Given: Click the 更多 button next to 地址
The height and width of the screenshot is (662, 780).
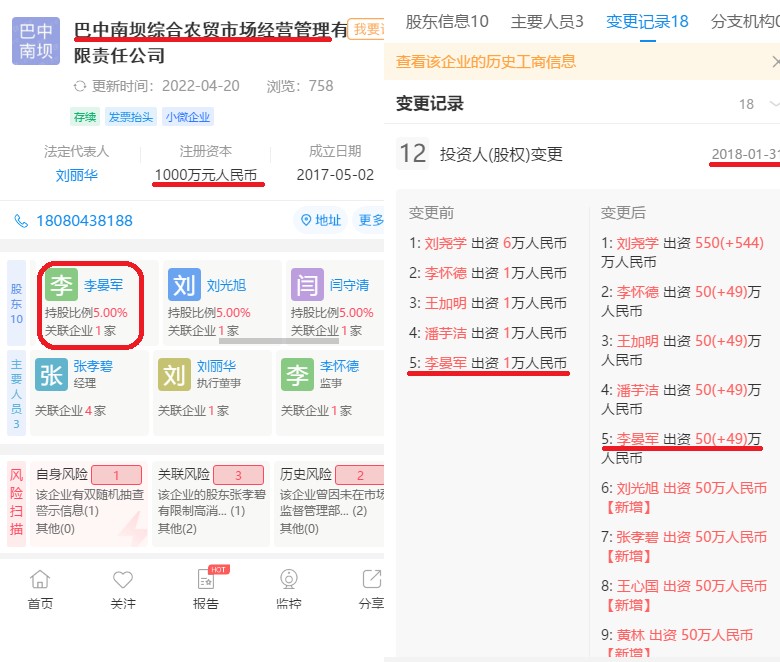Looking at the screenshot, I should 371,221.
